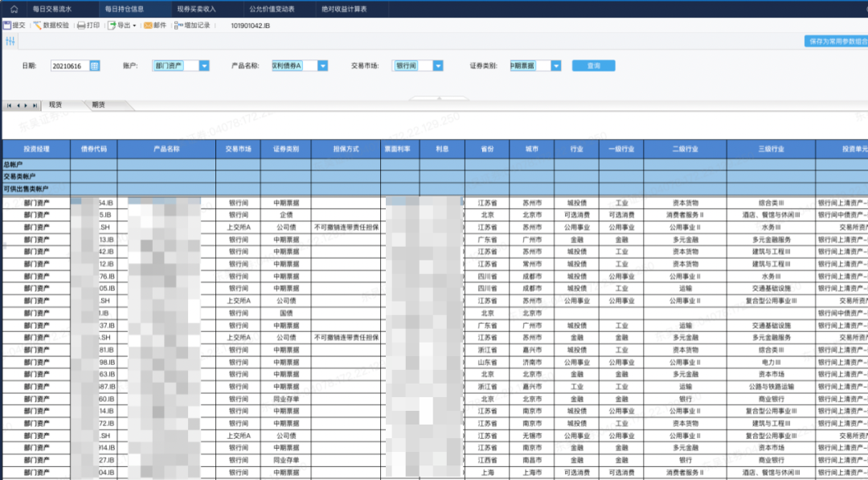
Task: Click the 常州市 city cell
Action: (x=532, y=264)
